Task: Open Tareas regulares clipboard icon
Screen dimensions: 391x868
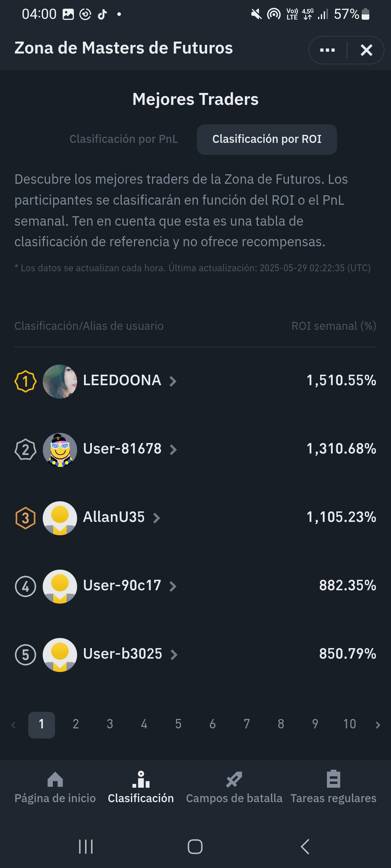Action: [333, 779]
